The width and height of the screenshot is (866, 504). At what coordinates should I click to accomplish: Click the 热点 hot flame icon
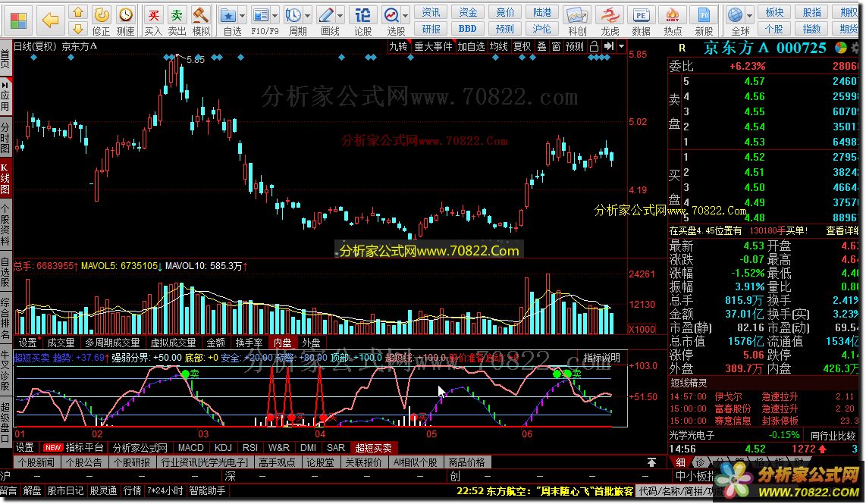672,15
